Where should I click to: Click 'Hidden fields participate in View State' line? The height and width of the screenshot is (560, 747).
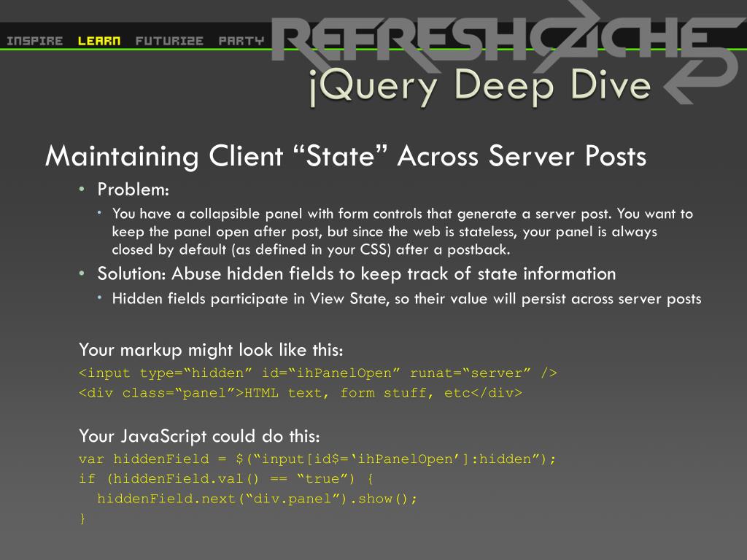(406, 299)
